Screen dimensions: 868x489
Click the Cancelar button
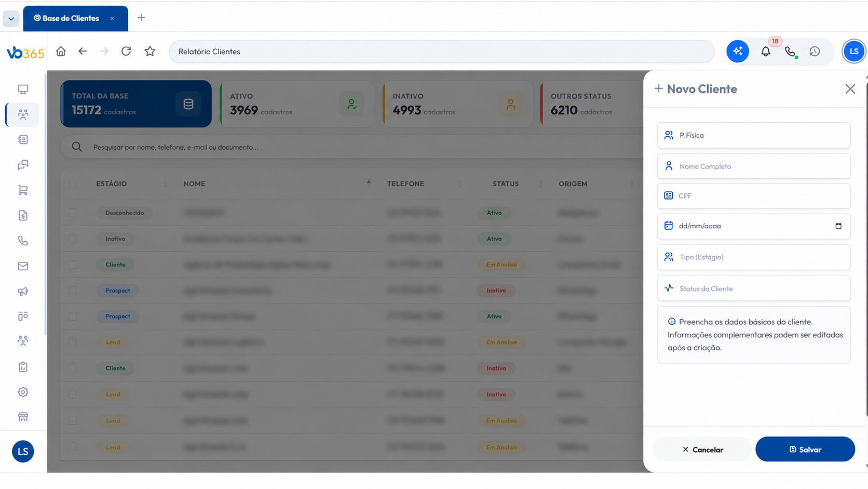coord(702,450)
